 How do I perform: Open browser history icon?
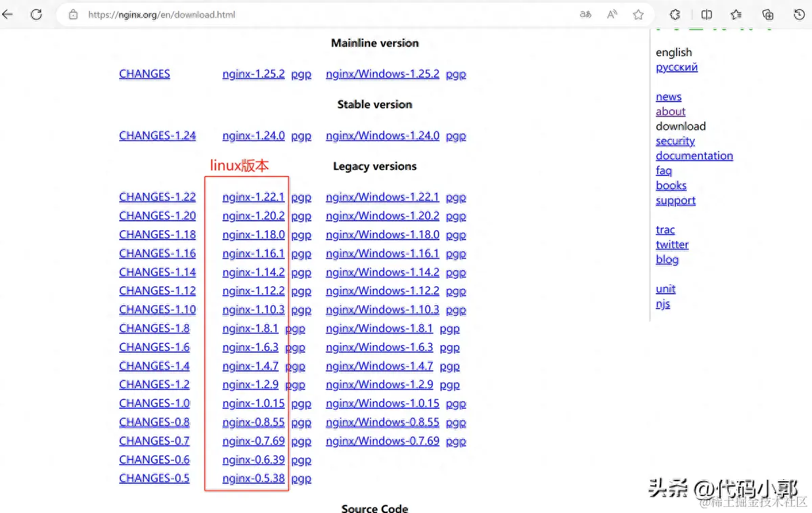coord(798,14)
